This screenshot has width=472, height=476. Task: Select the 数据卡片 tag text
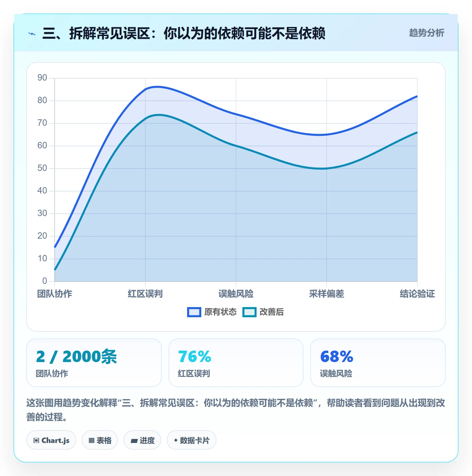(195, 440)
